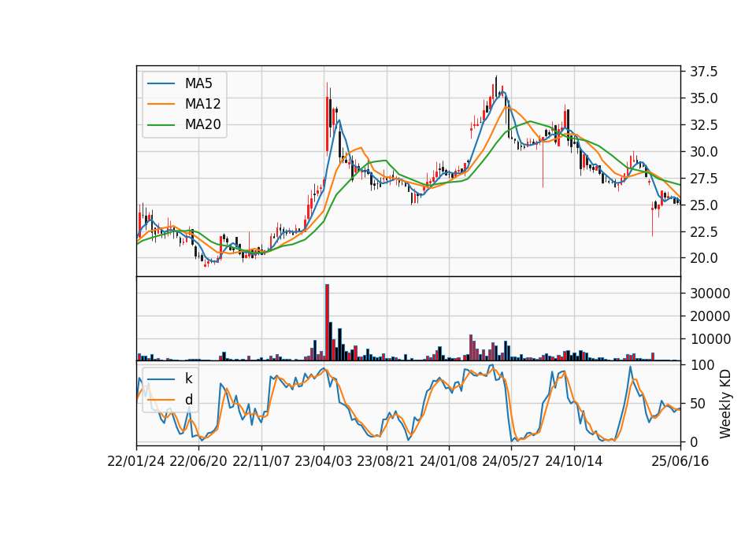Click the 32.5 price axis label
This screenshot has height=543, width=756.
click(x=703, y=125)
